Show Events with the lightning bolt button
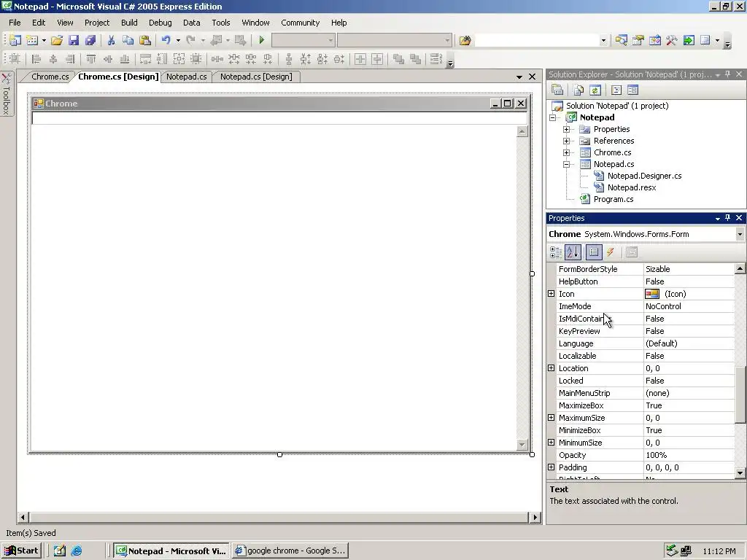This screenshot has height=560, width=747. [611, 252]
